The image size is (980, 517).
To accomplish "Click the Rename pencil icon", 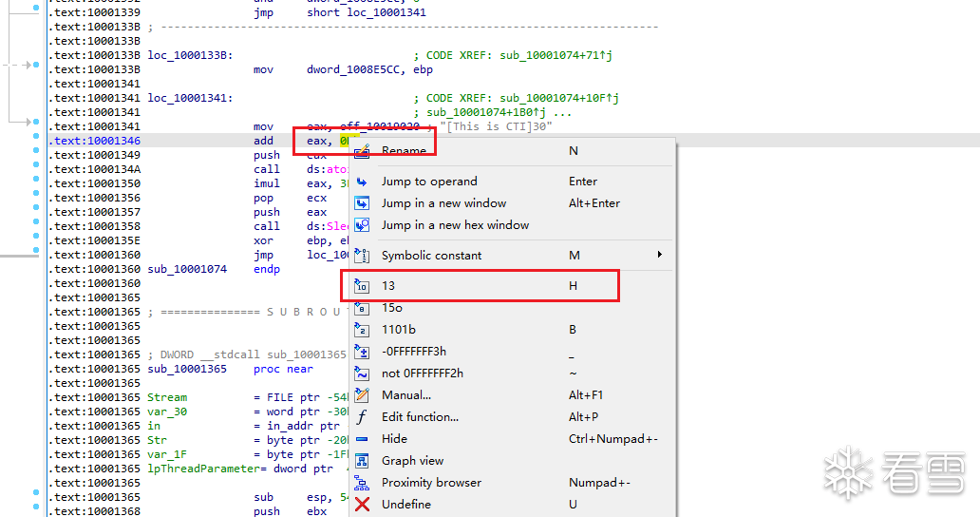I will point(362,150).
